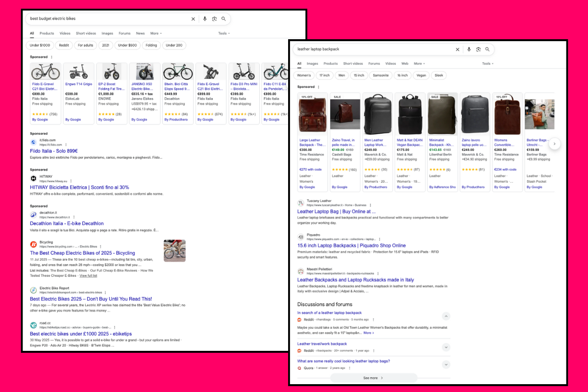Switch to Images tab on backpack page
Image resolution: width=588 pixels, height=392 pixels.
[x=312, y=64]
